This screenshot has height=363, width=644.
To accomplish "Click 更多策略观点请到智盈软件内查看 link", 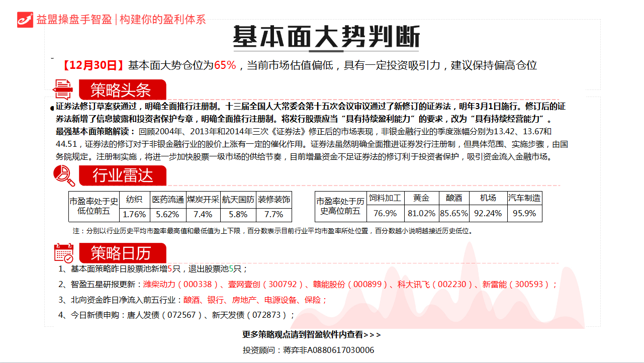I will coord(311,334).
